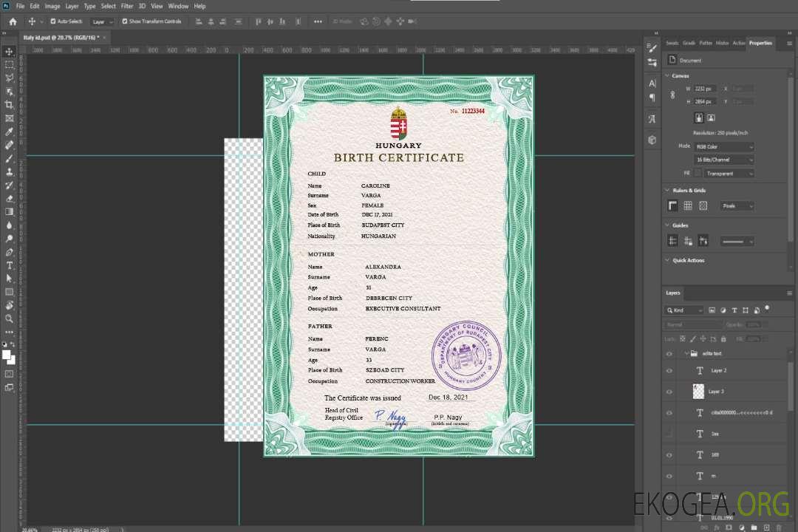Select the Eyedropper tool
Viewport: 798px width, 532px height.
tap(9, 132)
